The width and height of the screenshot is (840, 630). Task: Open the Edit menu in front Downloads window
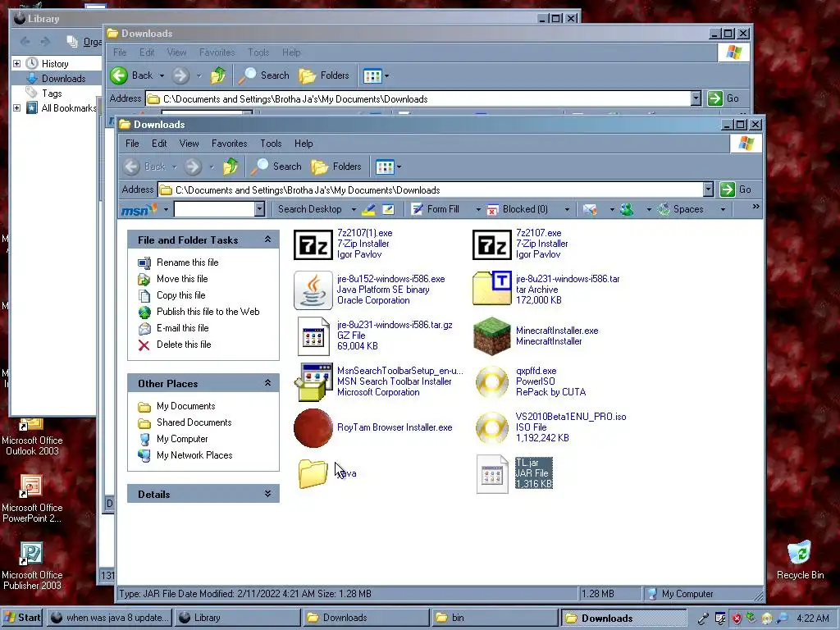159,144
